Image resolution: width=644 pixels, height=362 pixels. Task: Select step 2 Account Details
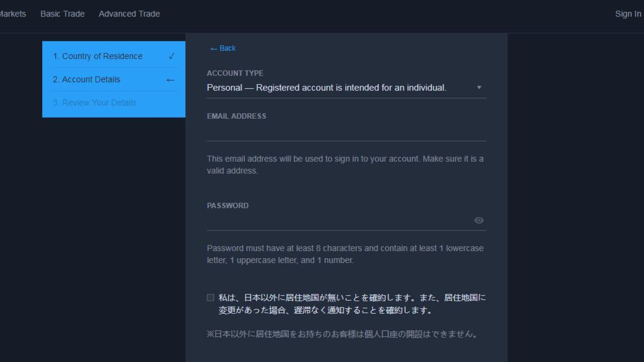tap(114, 80)
